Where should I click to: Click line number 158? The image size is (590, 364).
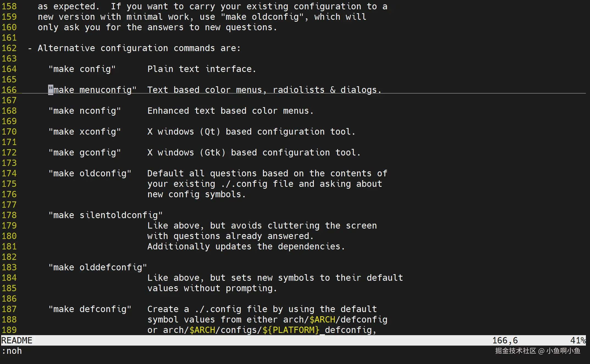pos(9,6)
